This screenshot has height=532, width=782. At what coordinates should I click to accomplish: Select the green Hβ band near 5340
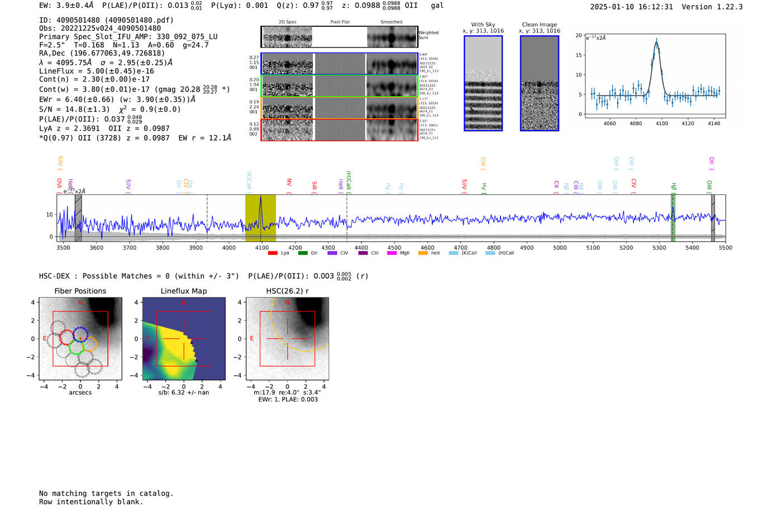point(673,218)
